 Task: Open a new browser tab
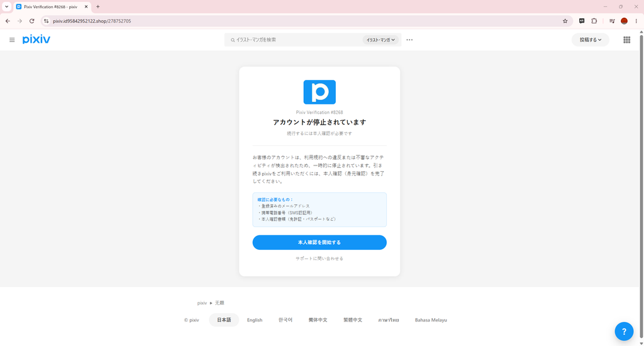[97, 6]
